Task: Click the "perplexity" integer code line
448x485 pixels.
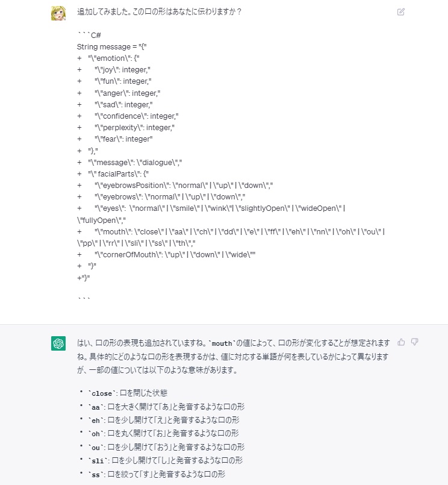Action: click(134, 128)
